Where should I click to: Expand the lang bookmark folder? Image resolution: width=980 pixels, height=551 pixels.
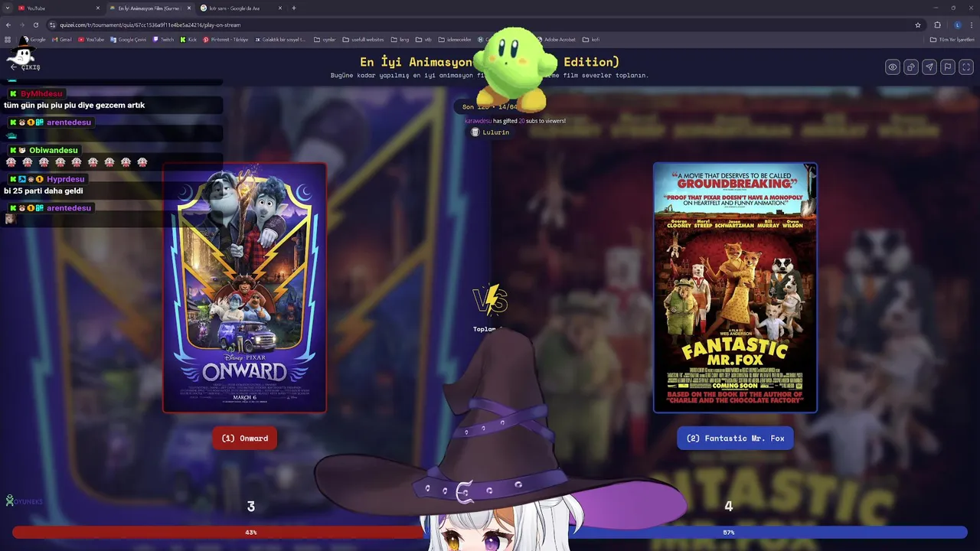[x=400, y=40]
